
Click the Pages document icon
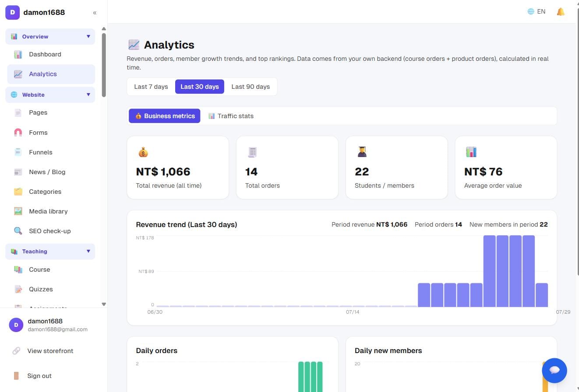click(18, 112)
